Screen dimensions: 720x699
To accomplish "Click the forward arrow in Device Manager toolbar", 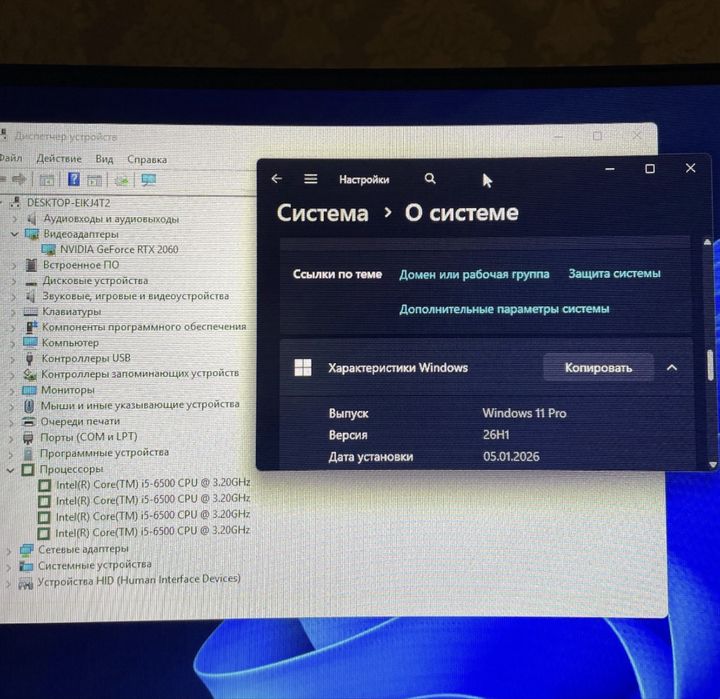I will click(19, 179).
